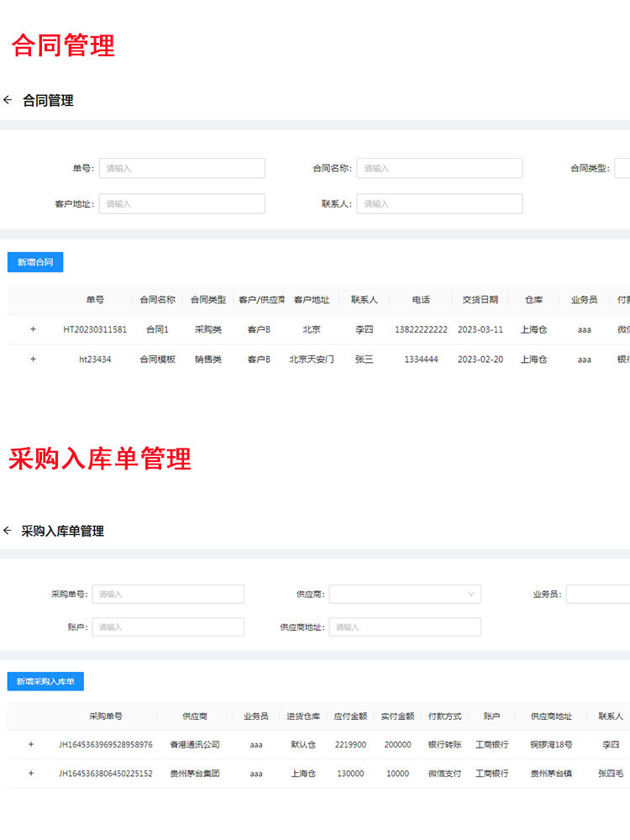The height and width of the screenshot is (840, 630).
Task: Click 单号 column header in contract table
Action: (x=96, y=300)
